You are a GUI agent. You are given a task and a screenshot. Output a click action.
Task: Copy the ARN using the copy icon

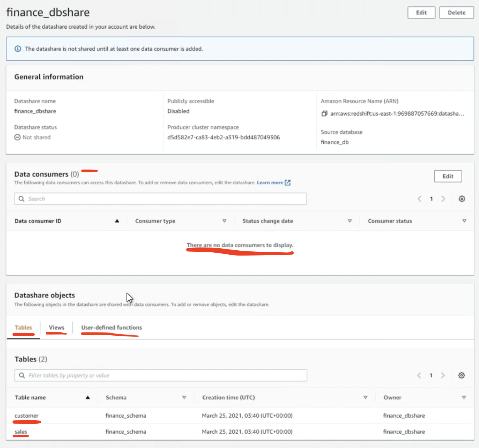(324, 114)
